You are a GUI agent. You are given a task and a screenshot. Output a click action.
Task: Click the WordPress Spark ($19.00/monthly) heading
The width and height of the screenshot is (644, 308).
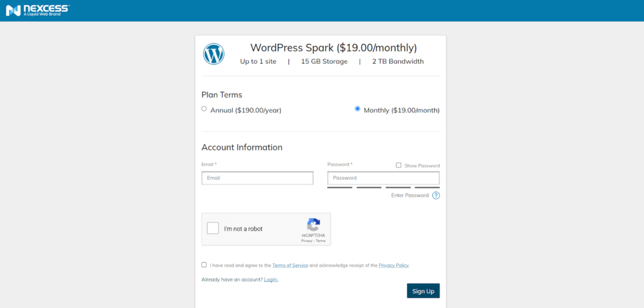(x=333, y=48)
